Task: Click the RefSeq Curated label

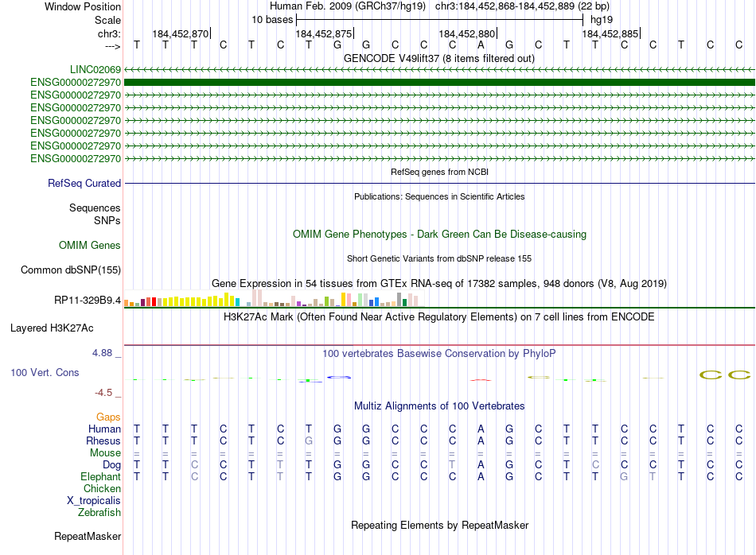Action: (x=84, y=183)
